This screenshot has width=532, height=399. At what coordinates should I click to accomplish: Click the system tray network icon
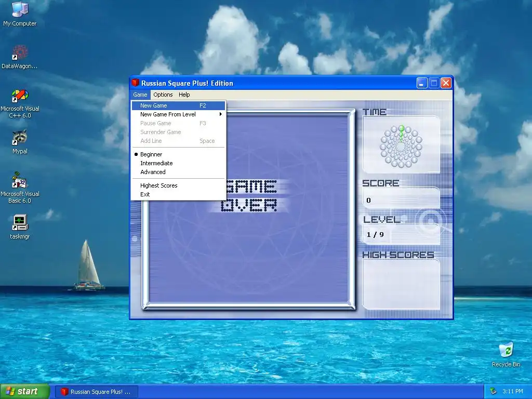pyautogui.click(x=493, y=391)
